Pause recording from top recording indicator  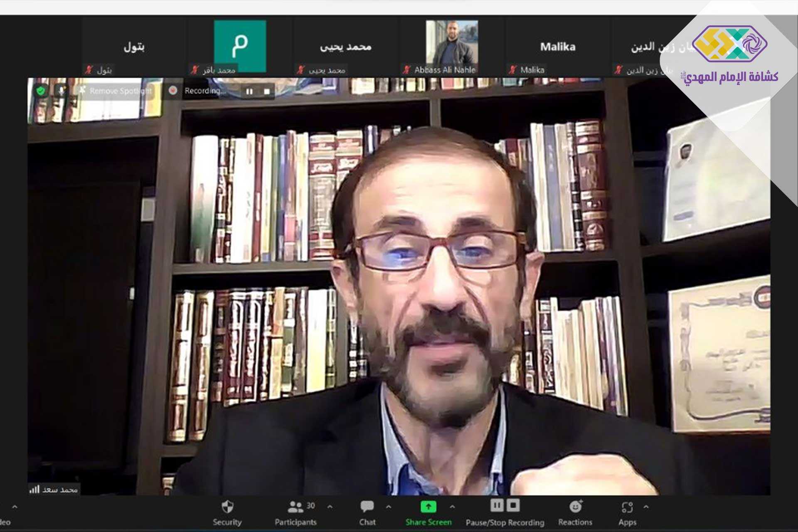coord(249,91)
